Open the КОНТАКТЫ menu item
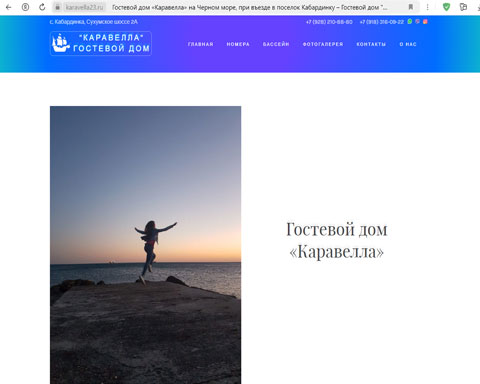The width and height of the screenshot is (480, 384). tap(371, 44)
